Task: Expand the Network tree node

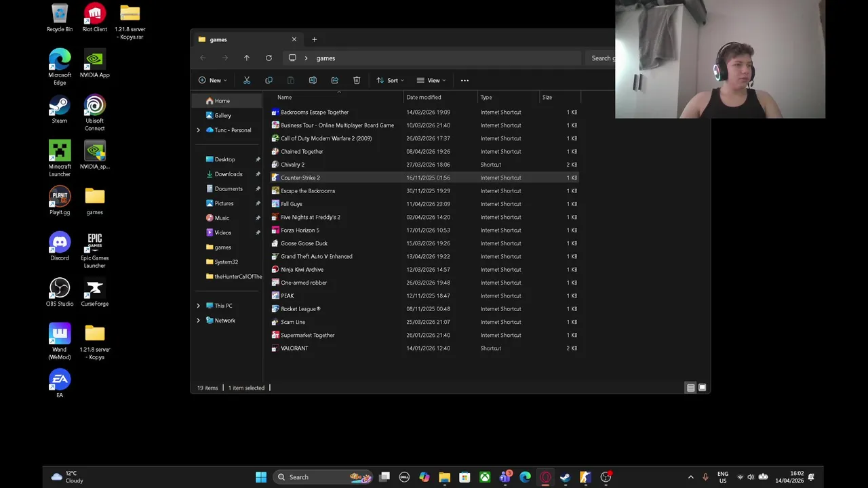Action: click(x=199, y=321)
